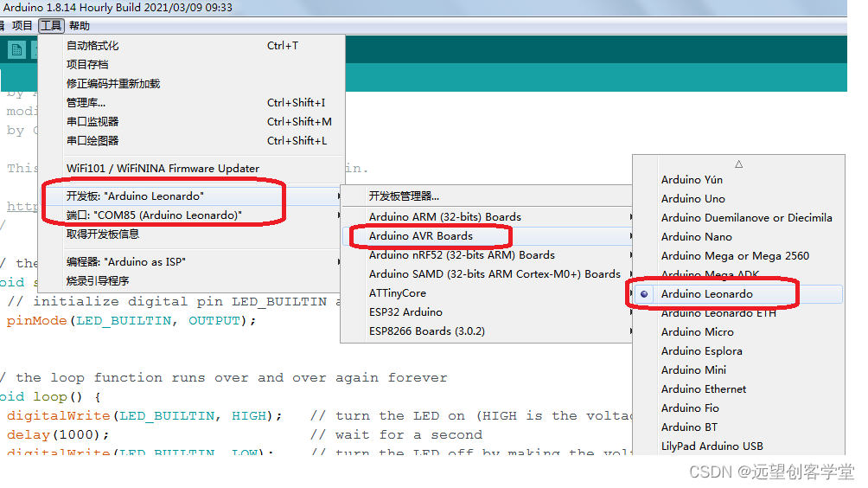Click 烧录引导程序 burn bootloader entry

pyautogui.click(x=192, y=281)
